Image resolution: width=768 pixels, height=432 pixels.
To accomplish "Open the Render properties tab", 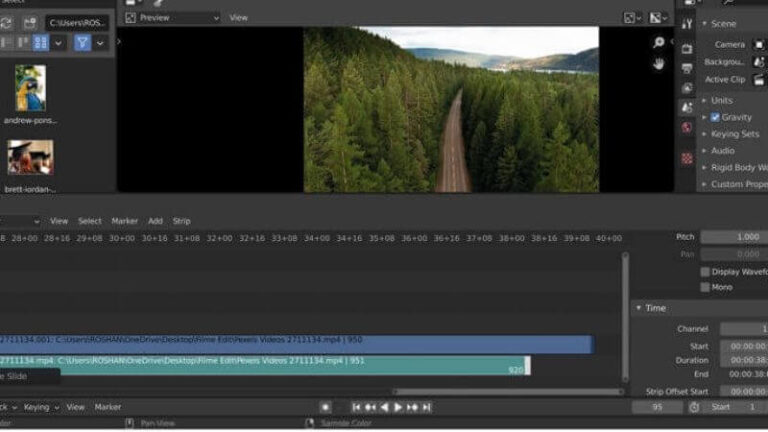I will pyautogui.click(x=687, y=48).
